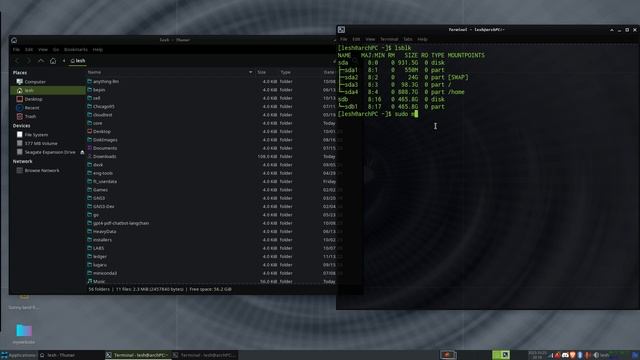Select the fl_userdata folder icon
640x360 pixels.
[90, 182]
